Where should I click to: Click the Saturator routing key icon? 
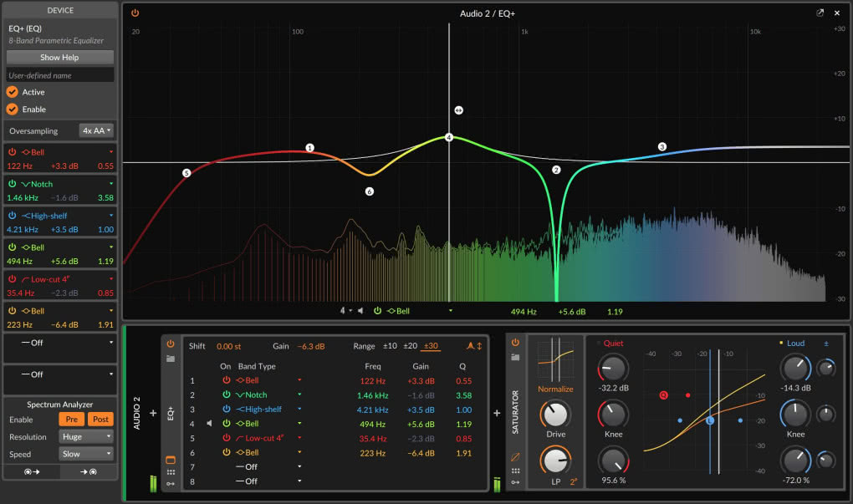[515, 482]
